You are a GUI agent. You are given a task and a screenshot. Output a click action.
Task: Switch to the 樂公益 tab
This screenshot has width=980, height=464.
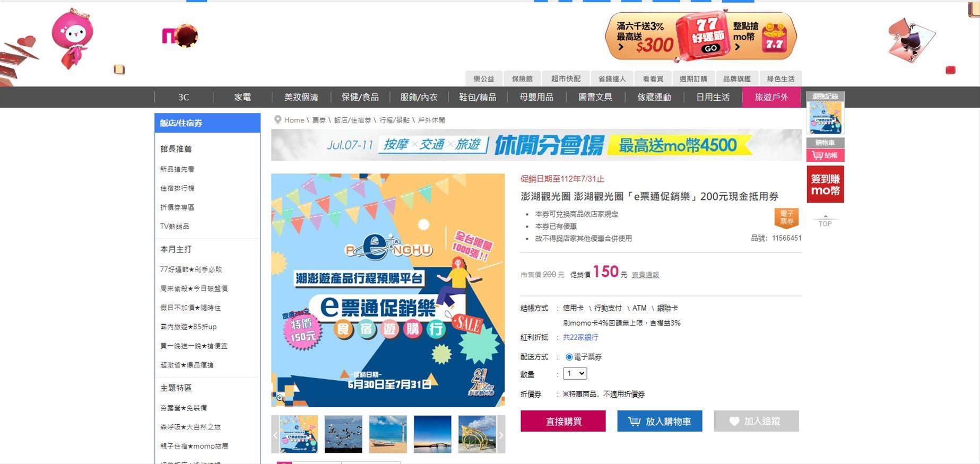click(483, 78)
